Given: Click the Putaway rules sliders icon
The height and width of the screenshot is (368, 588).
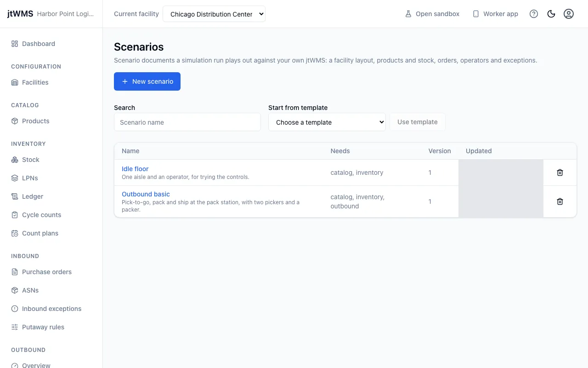Looking at the screenshot, I should pyautogui.click(x=15, y=327).
